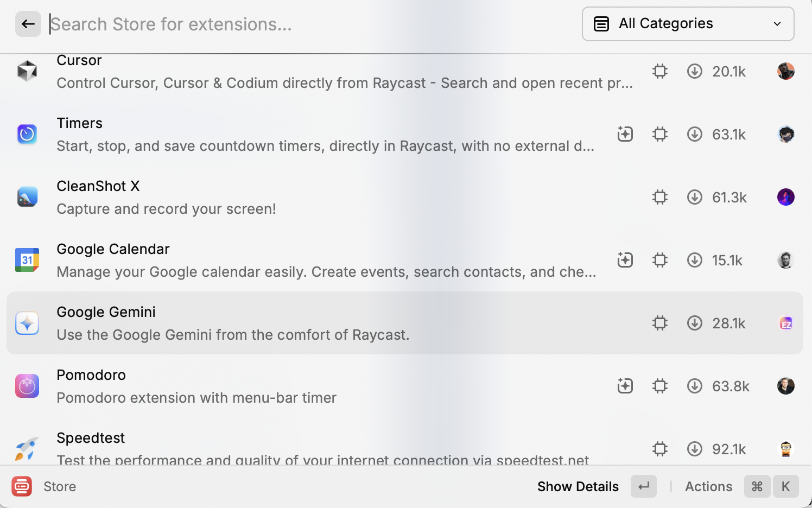Click the Pomodoro tomato icon
This screenshot has width=812, height=508.
[x=27, y=386]
